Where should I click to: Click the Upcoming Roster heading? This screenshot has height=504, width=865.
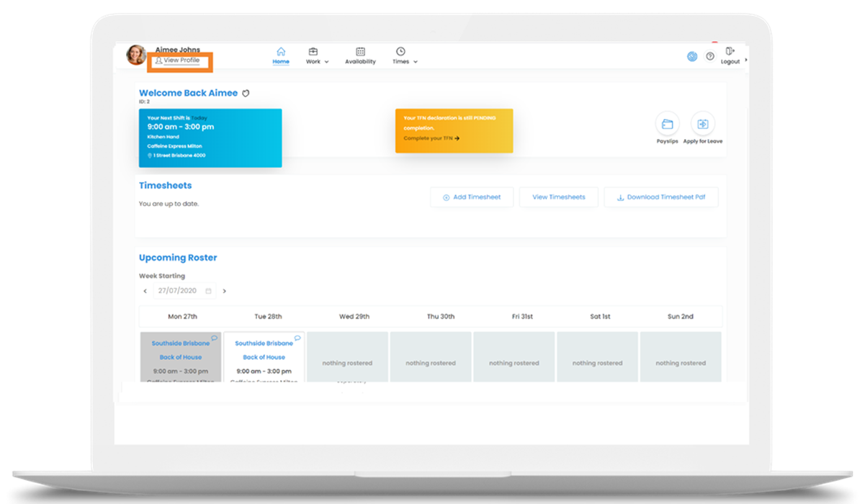178,258
